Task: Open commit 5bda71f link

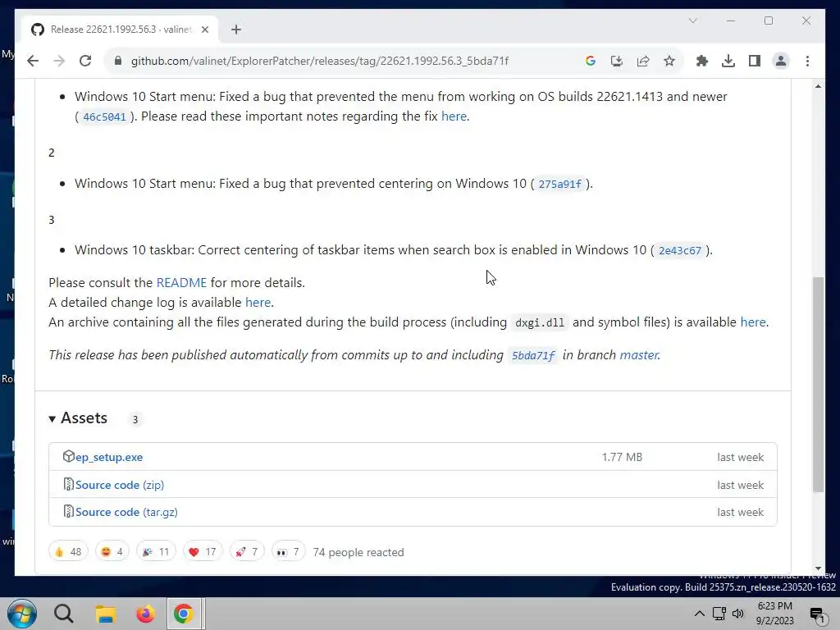Action: click(x=533, y=355)
